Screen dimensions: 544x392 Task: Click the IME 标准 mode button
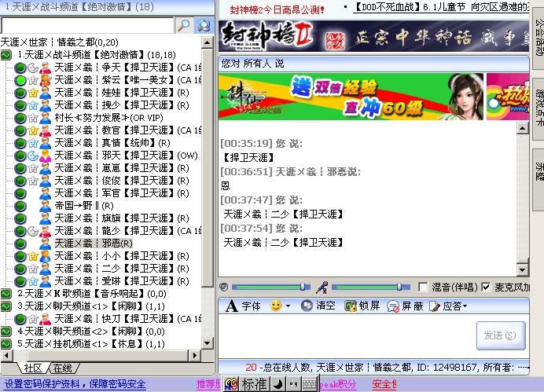[254, 384]
